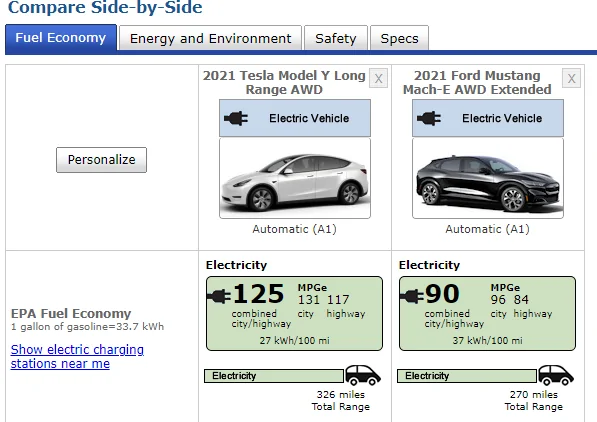Screen dimensions: 597x422
Task: Click the 90 combined MPGe value
Action: click(x=442, y=294)
